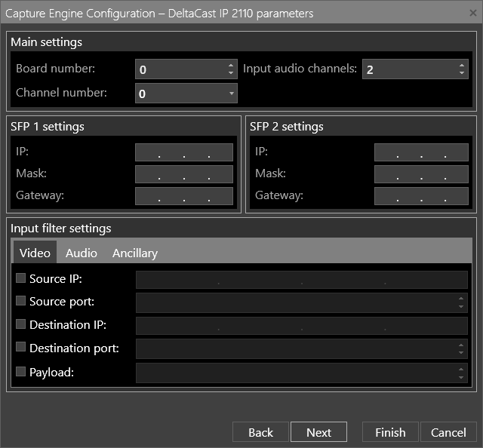The width and height of the screenshot is (483, 448).
Task: Focus the SFP 1 IP address field
Action: pyautogui.click(x=184, y=152)
